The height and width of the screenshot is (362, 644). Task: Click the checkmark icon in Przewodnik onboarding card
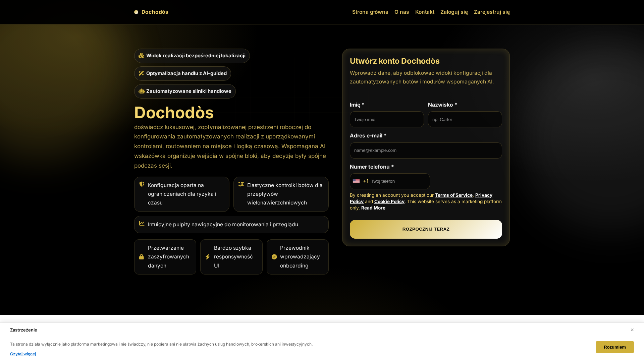click(x=274, y=257)
